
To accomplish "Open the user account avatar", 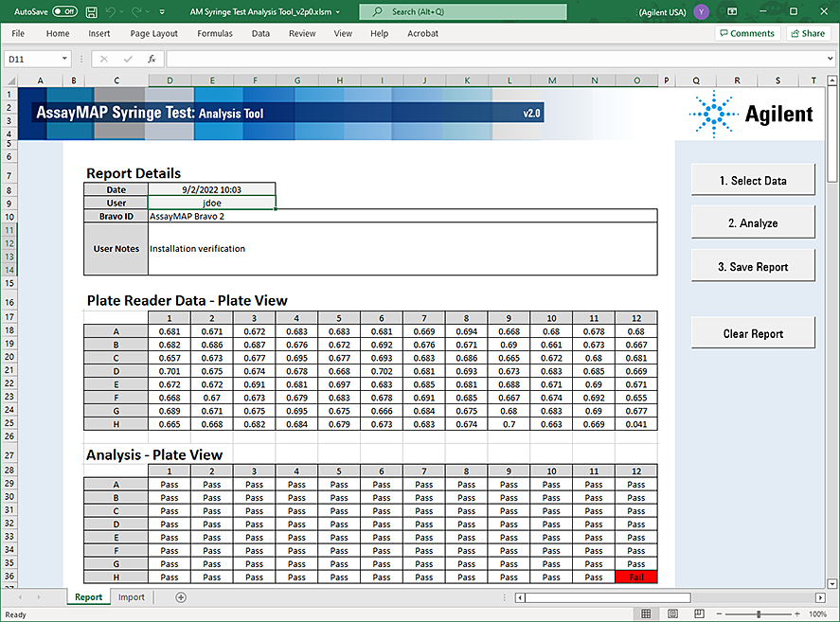I will pyautogui.click(x=701, y=11).
